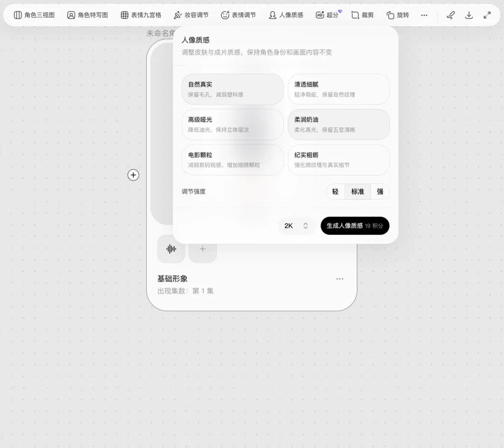The height and width of the screenshot is (448, 504).
Task: Open the 2K resolution dropdown
Action: [296, 226]
